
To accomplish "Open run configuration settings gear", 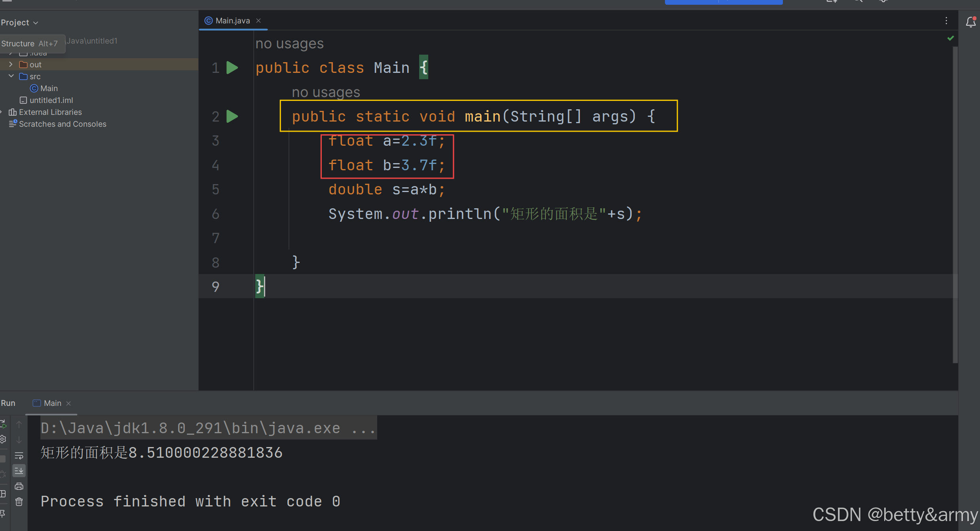I will pyautogui.click(x=3, y=440).
